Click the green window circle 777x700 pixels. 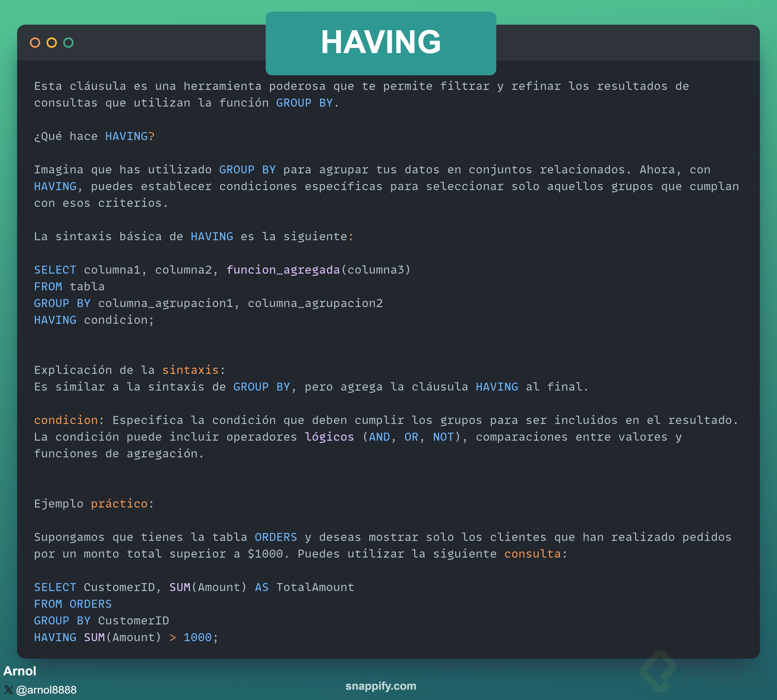68,43
